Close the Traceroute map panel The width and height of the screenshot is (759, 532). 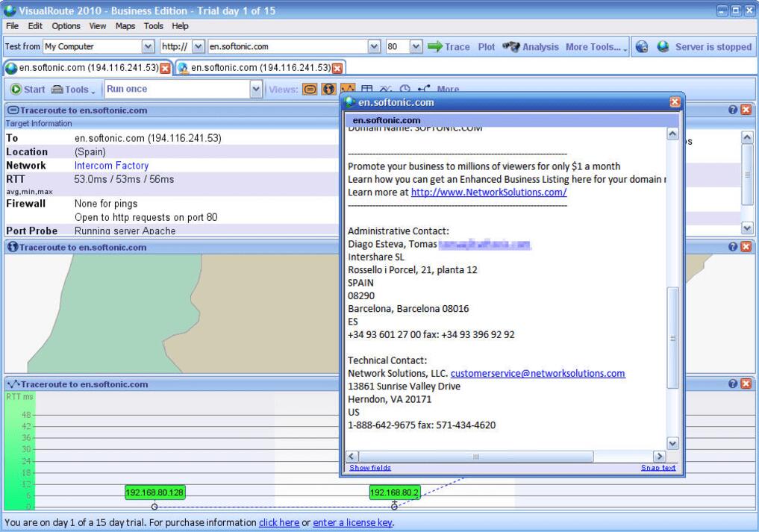click(x=746, y=247)
